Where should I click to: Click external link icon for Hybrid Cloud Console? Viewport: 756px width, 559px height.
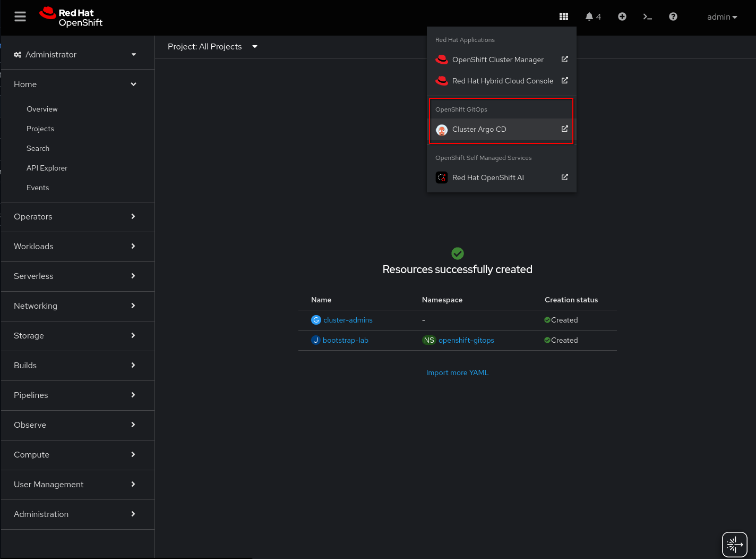[x=565, y=80]
